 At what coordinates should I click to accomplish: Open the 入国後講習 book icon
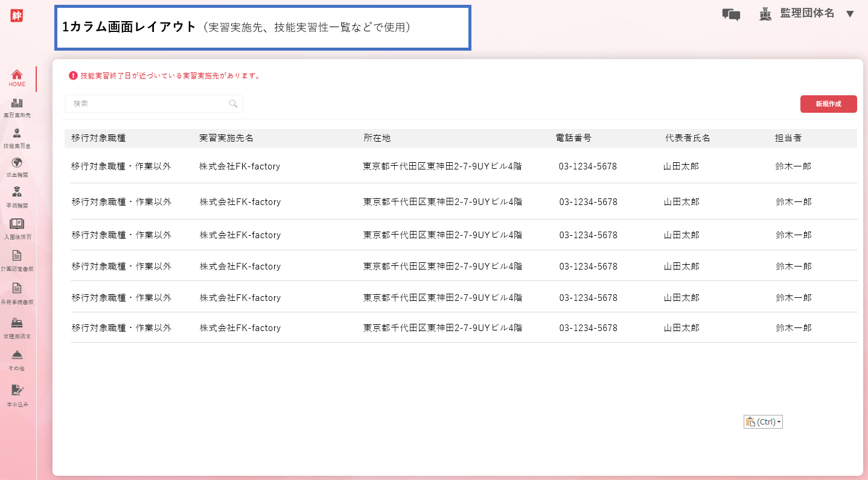(17, 224)
